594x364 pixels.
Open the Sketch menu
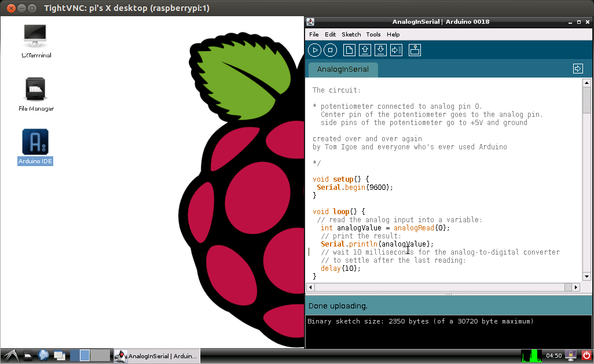pyautogui.click(x=351, y=35)
